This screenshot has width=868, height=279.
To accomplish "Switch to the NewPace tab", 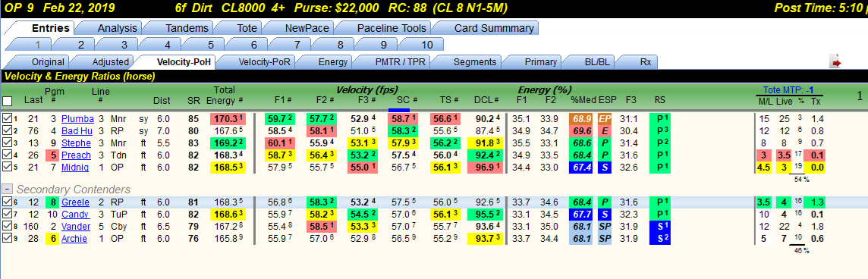I will coord(307,28).
